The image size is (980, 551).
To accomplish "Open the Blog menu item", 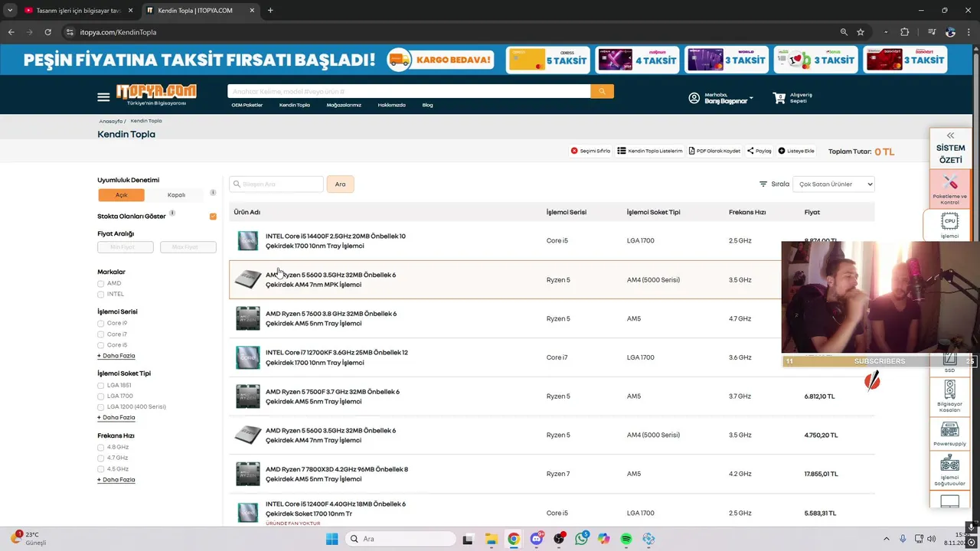I will pos(427,105).
